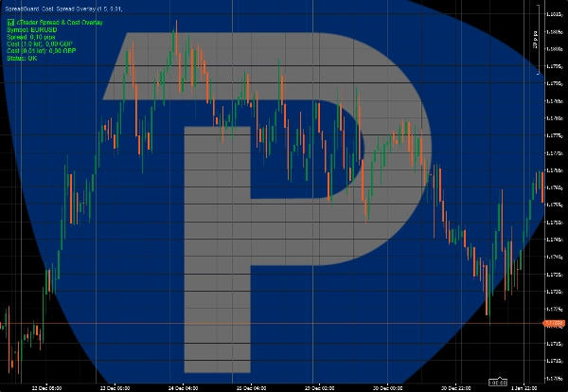Click the 20 pips scale bracket
568x392 pixels.
(x=538, y=43)
